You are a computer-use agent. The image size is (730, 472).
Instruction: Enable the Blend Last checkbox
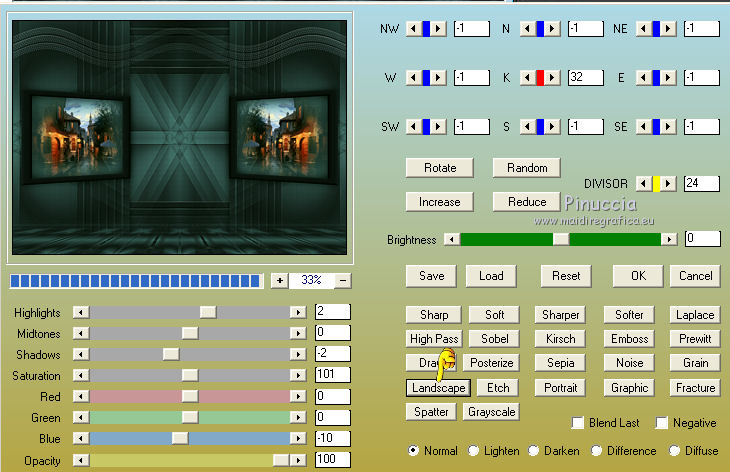tap(578, 423)
